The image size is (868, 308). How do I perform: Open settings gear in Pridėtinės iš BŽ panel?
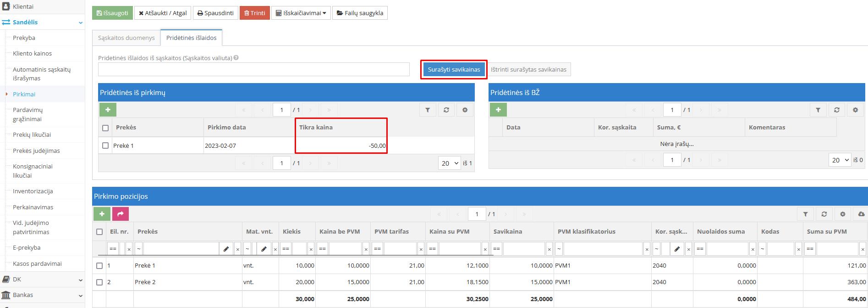pyautogui.click(x=855, y=110)
